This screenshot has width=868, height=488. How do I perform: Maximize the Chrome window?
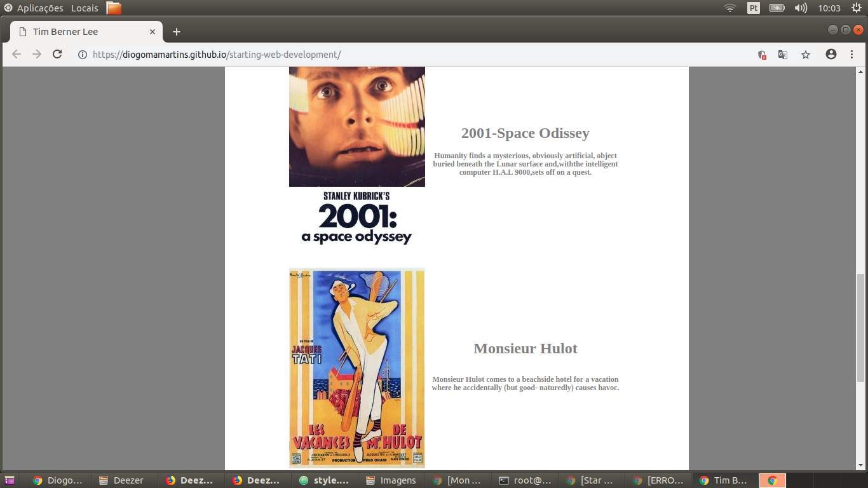pyautogui.click(x=846, y=30)
